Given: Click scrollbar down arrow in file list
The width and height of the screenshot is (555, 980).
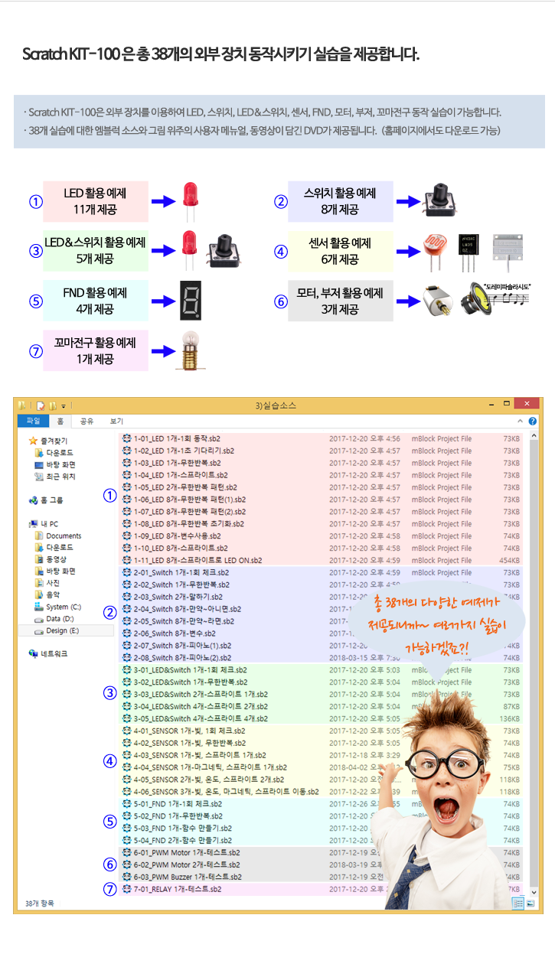Looking at the screenshot, I should click(x=534, y=891).
